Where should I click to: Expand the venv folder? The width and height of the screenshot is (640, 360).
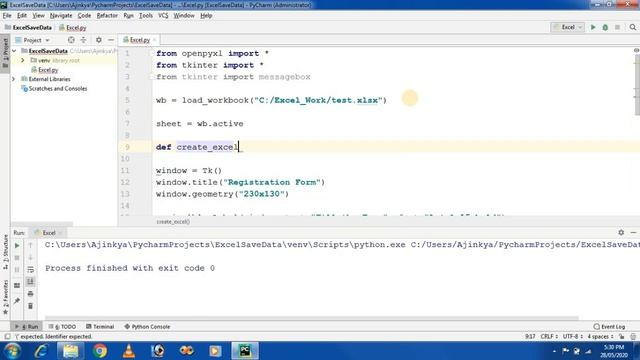tap(23, 60)
